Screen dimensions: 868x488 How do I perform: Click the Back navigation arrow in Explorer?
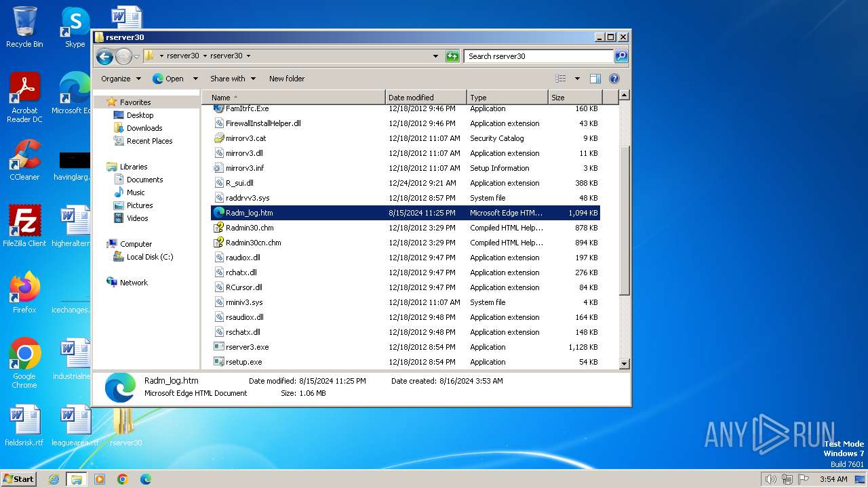tap(104, 56)
